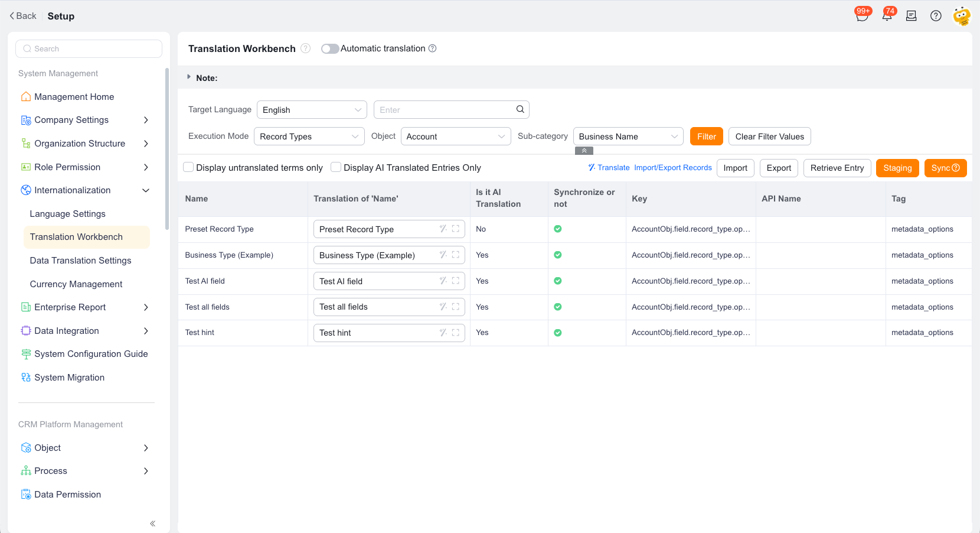Screen dimensions: 980x533
Task: Click the Retrieve Entry button
Action: (837, 168)
